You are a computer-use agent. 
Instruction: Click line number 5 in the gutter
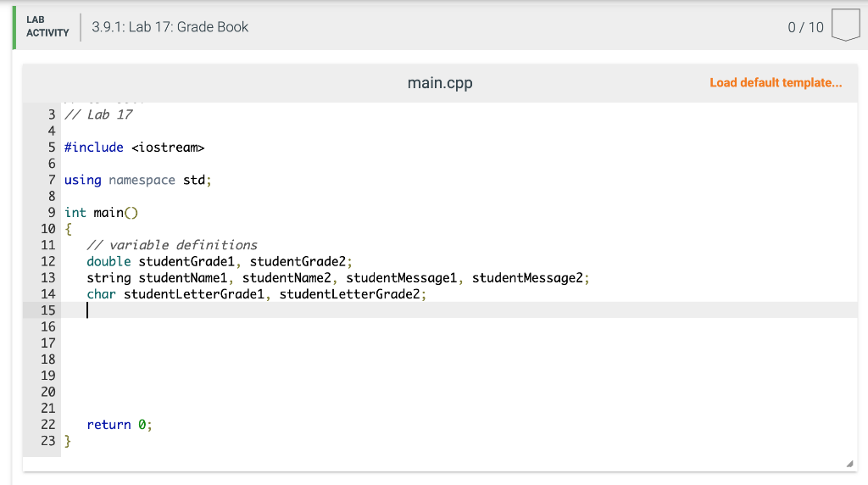pos(52,148)
